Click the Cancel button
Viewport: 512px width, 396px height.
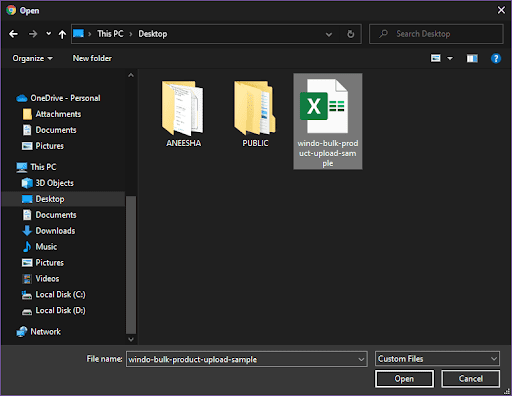470,379
